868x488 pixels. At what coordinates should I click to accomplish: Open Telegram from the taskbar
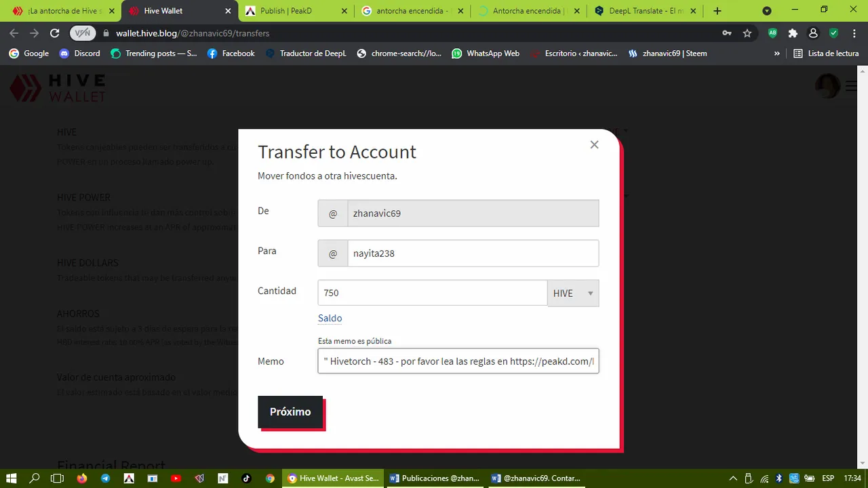[105, 478]
